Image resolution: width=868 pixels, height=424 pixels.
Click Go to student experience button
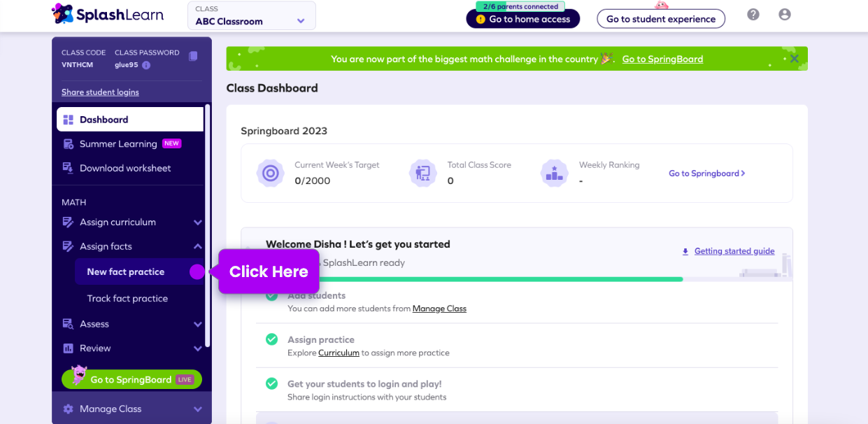661,19
